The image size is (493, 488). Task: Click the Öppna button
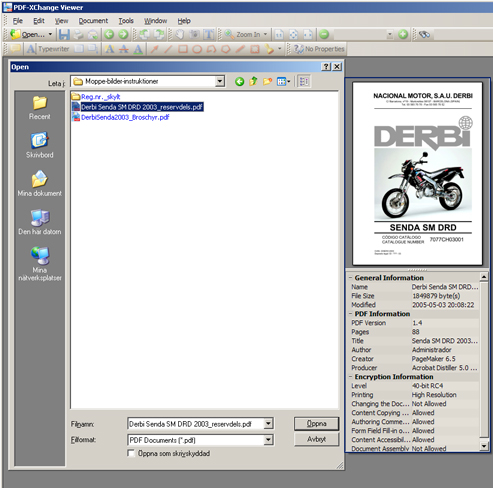(x=316, y=423)
